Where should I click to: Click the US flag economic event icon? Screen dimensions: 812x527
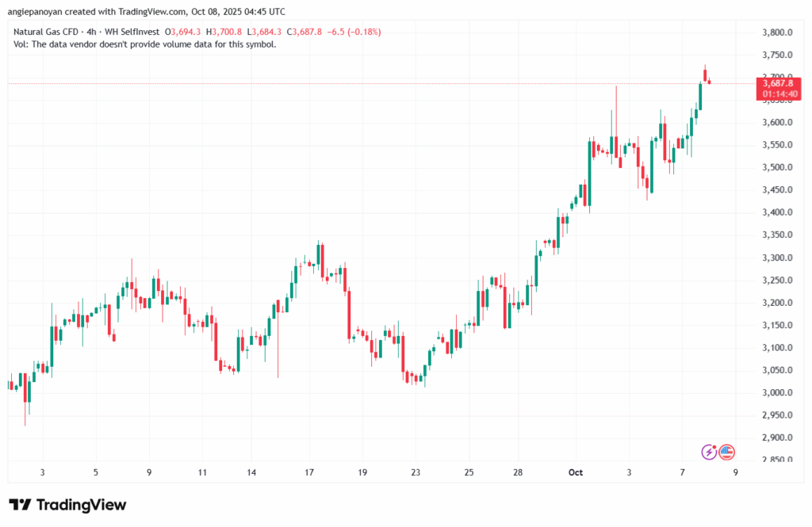726,453
